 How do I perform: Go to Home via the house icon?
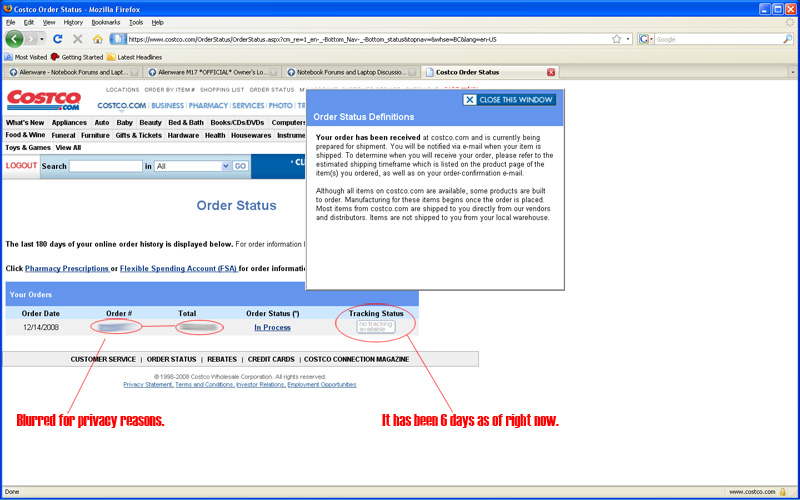[x=97, y=39]
